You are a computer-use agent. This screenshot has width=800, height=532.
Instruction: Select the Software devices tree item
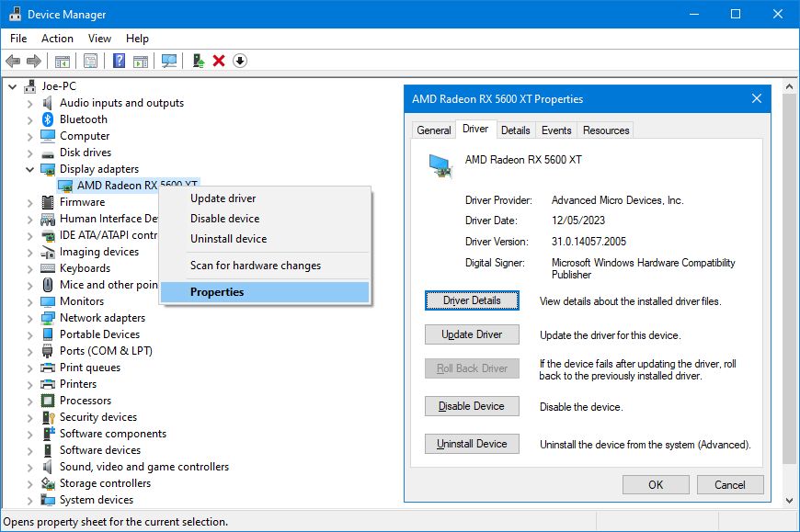[x=100, y=450]
